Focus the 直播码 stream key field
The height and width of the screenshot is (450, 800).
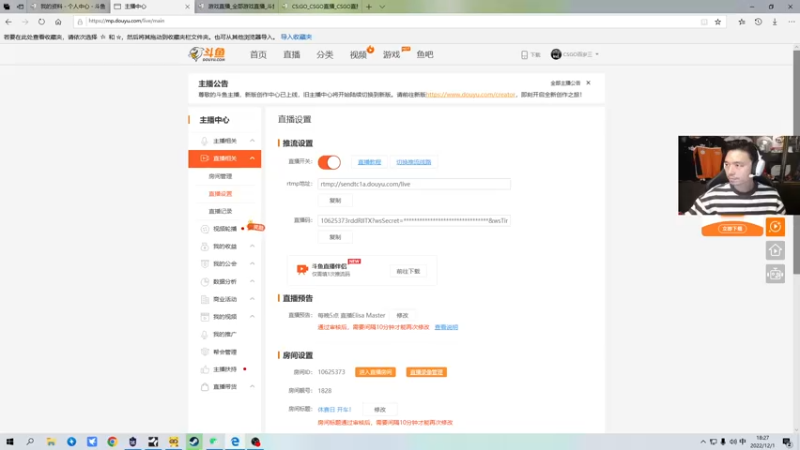(x=414, y=220)
